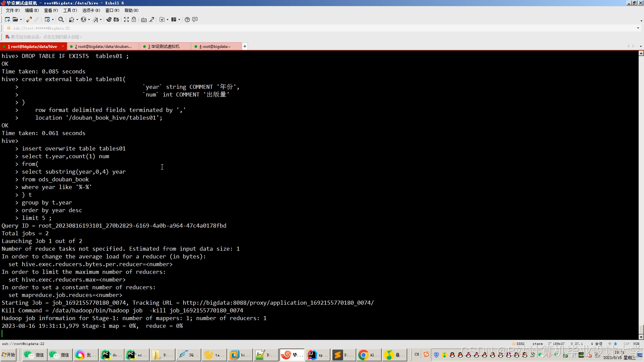Open the Find tool

[x=61, y=20]
